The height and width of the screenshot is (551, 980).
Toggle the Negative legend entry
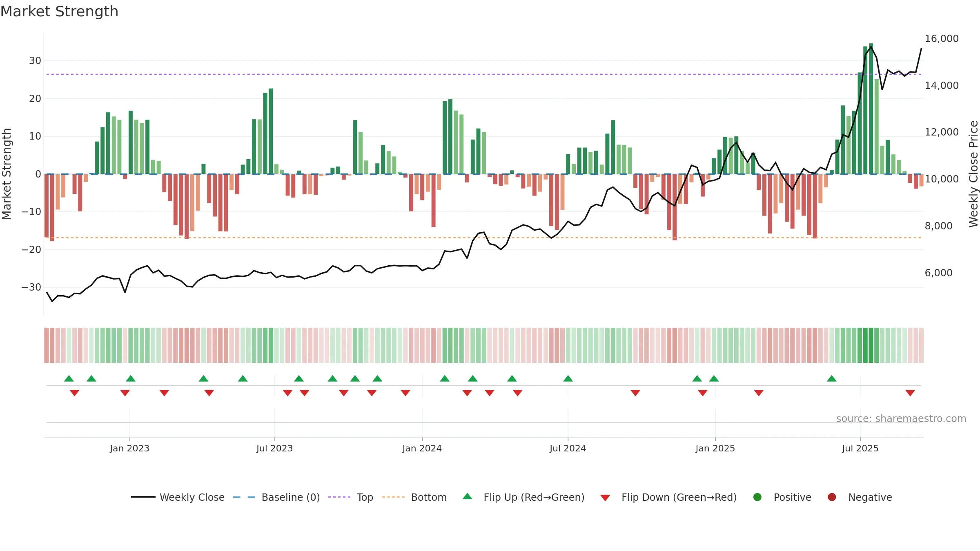click(x=860, y=497)
